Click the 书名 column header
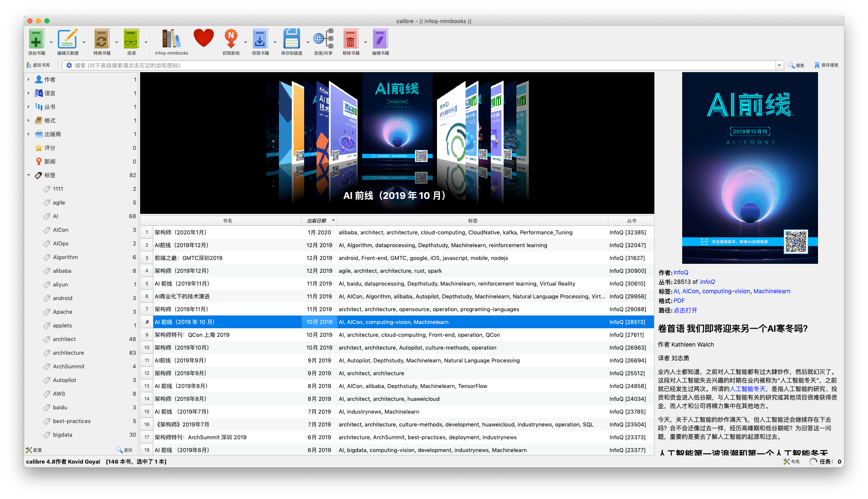The image size is (868, 499). pos(227,221)
